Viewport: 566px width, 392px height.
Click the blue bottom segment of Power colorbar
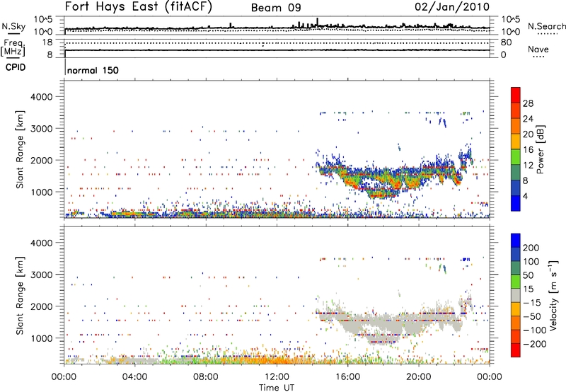pos(516,204)
